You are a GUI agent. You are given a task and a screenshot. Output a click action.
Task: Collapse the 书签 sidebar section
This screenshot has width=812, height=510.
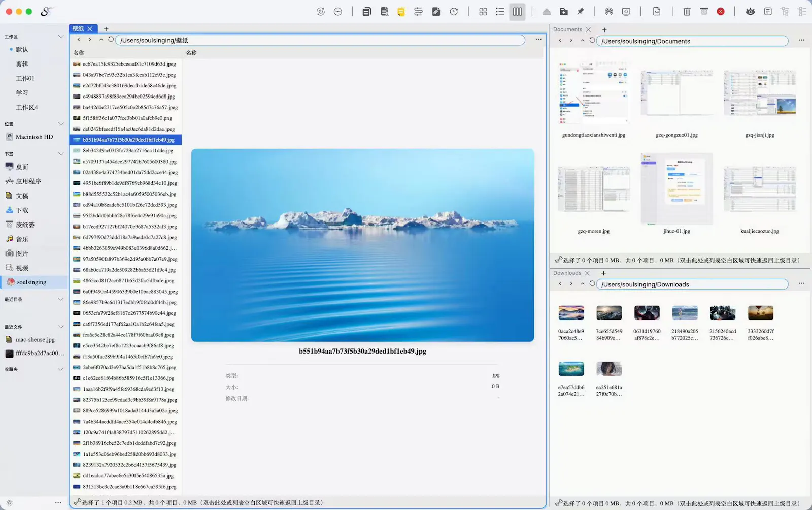pos(61,154)
